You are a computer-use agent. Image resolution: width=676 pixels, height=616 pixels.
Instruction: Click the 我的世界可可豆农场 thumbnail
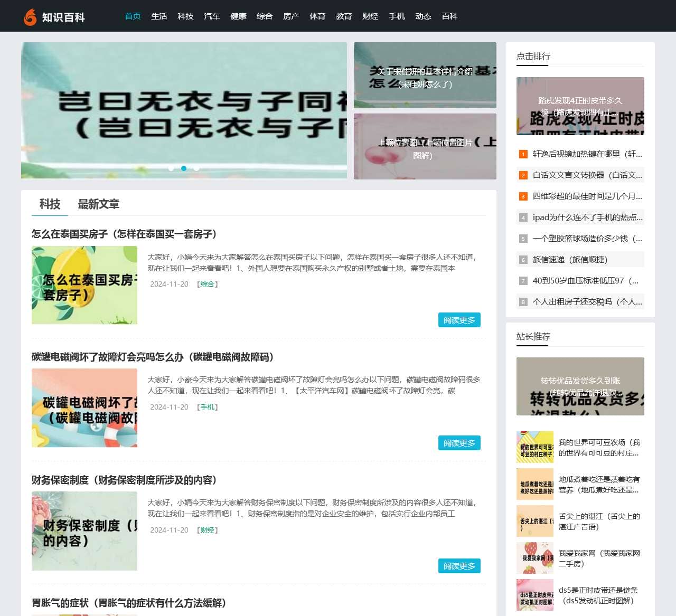pyautogui.click(x=535, y=448)
